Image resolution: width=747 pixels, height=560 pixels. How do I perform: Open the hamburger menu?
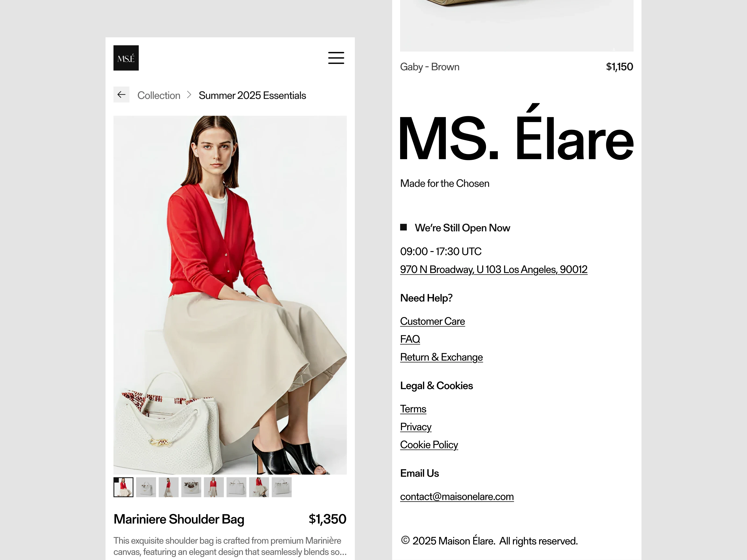(x=336, y=58)
